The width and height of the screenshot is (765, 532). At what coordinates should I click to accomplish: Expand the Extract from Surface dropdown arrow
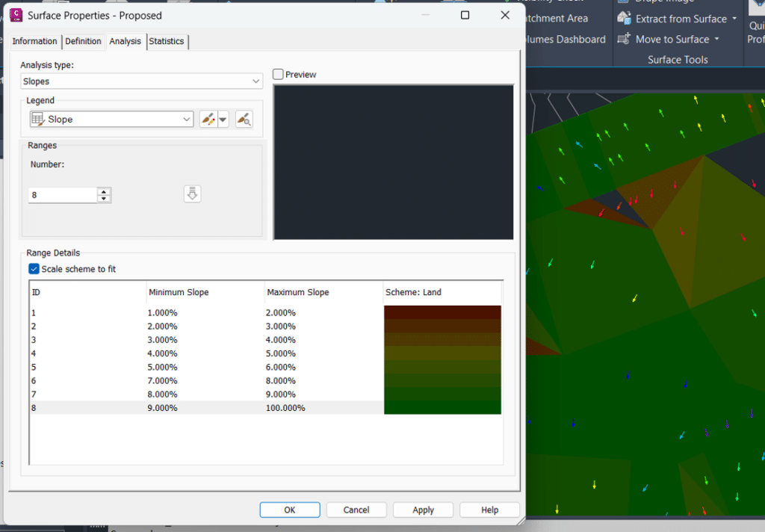tap(734, 19)
